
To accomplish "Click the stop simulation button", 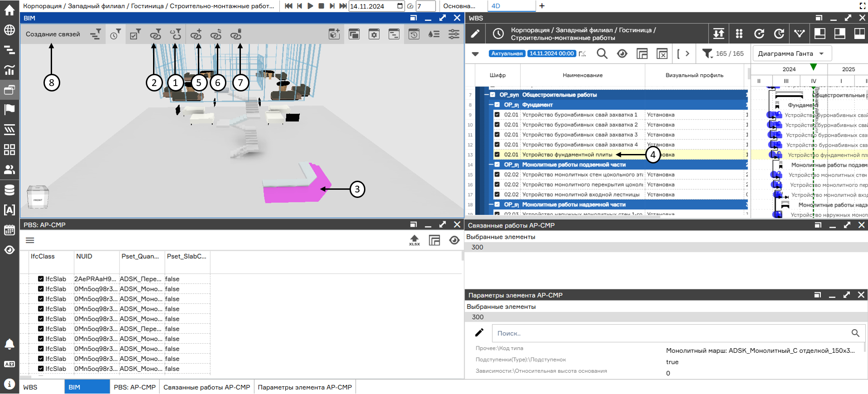I will coord(321,6).
